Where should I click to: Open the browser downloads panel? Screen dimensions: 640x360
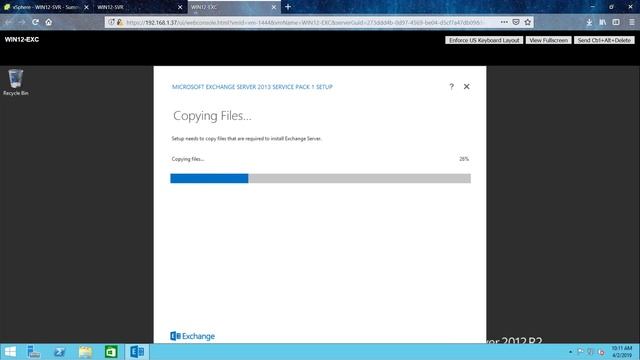point(589,22)
